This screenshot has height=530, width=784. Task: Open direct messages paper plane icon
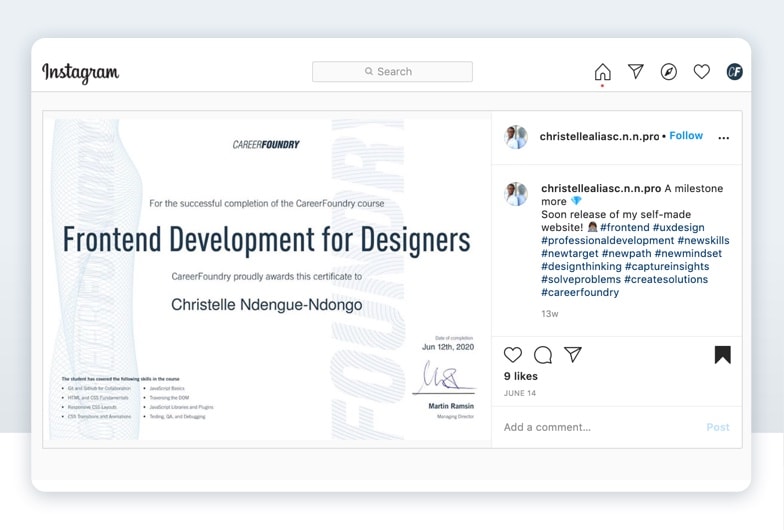pyautogui.click(x=635, y=71)
